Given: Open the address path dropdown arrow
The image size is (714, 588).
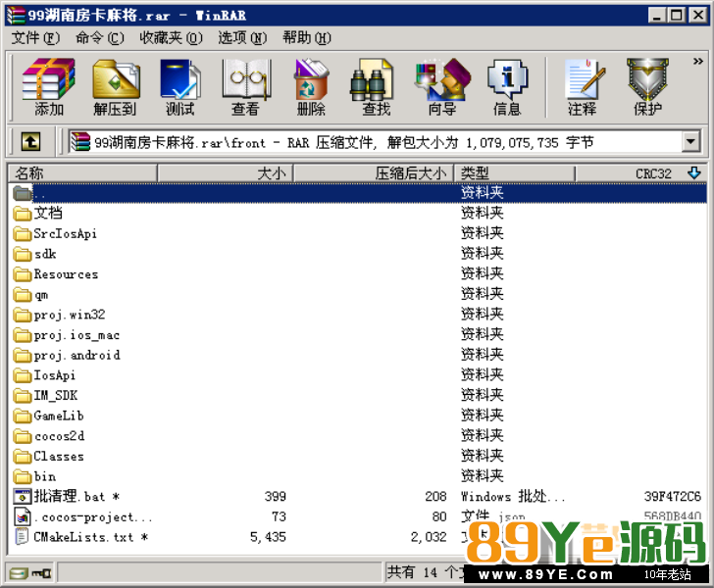Looking at the screenshot, I should [690, 142].
